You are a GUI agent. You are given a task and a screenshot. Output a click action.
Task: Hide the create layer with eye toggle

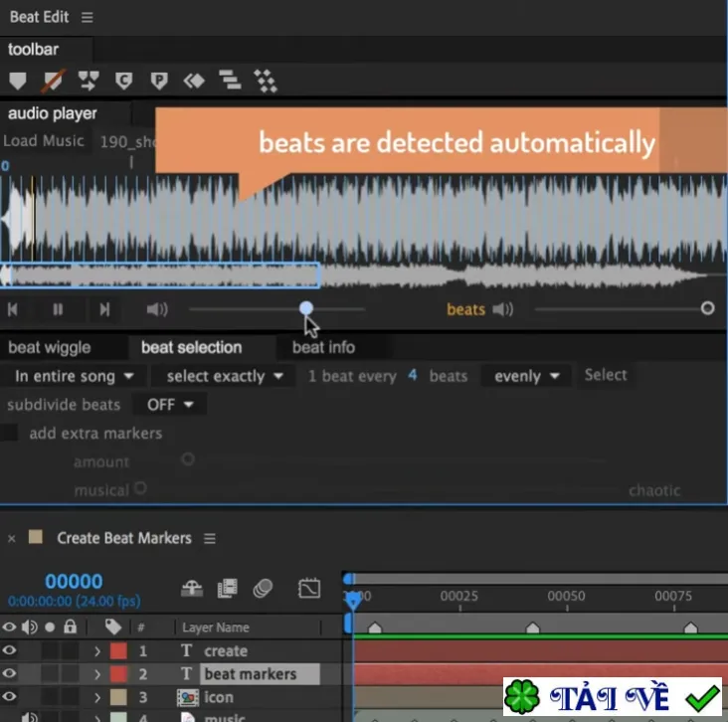[9, 650]
